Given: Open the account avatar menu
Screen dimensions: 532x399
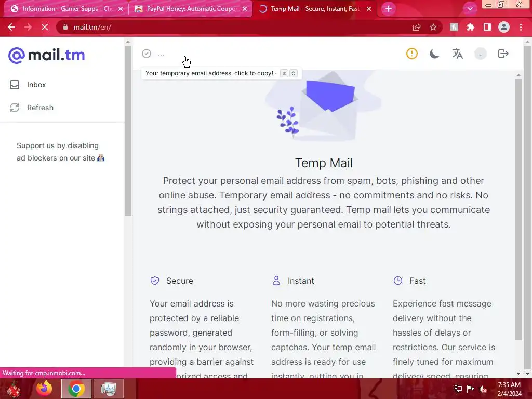Looking at the screenshot, I should (481, 54).
